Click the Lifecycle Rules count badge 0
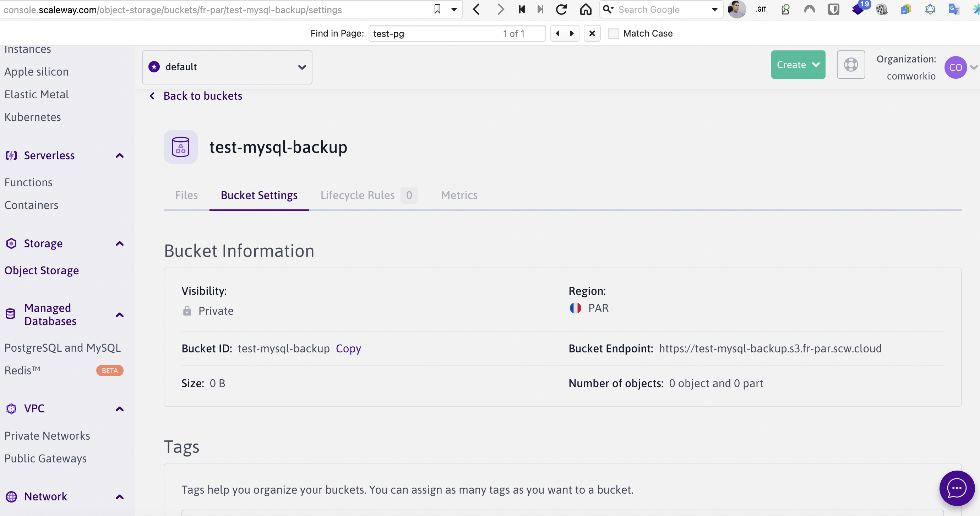Viewport: 980px width, 516px height. tap(409, 195)
